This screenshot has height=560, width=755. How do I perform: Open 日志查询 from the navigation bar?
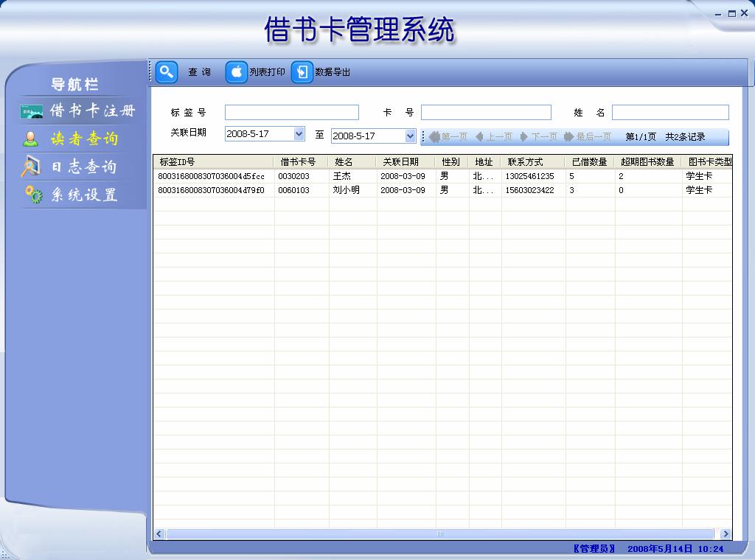(x=84, y=167)
